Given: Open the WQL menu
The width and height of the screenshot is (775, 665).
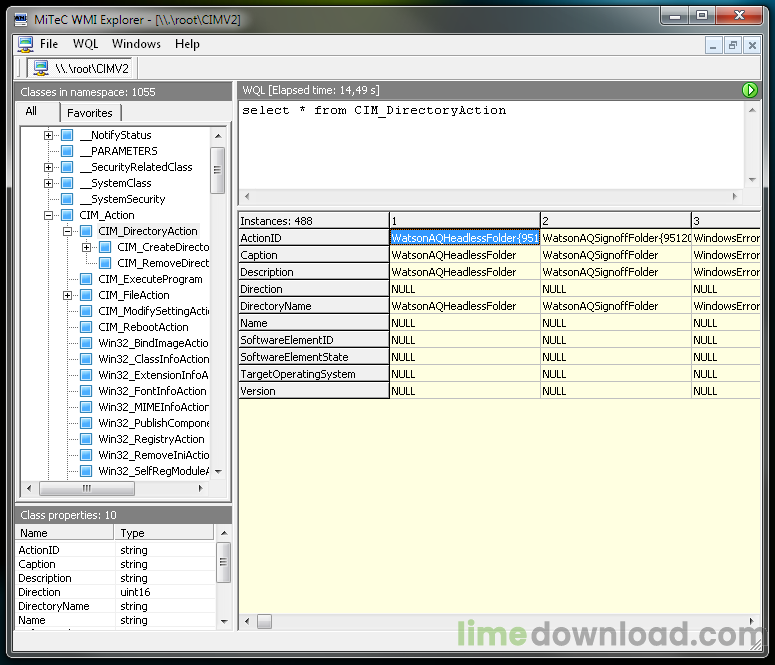Looking at the screenshot, I should [86, 44].
